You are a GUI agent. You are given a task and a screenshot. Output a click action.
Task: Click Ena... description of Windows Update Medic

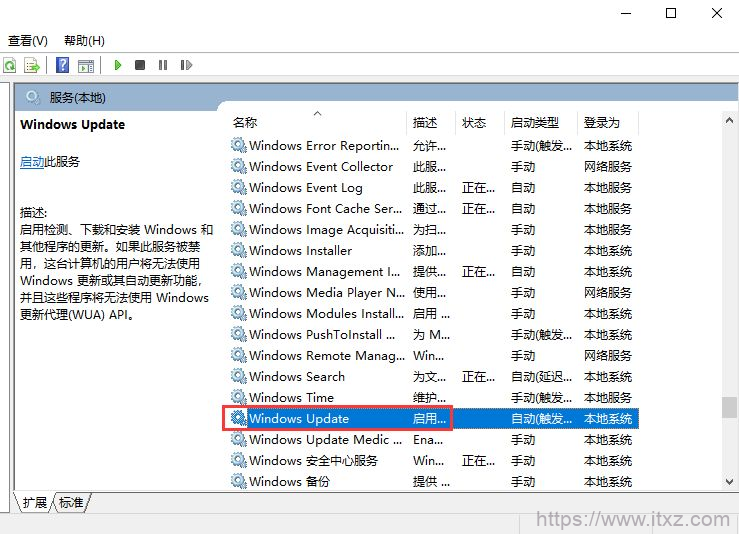428,440
